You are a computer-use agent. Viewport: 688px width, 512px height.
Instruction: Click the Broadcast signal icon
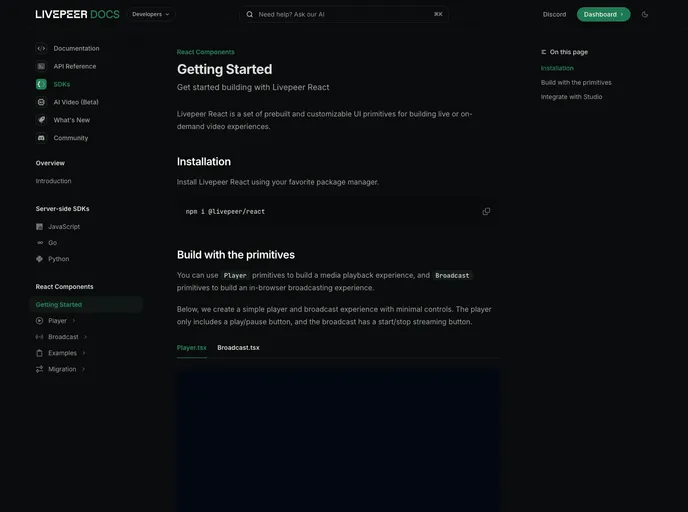pos(39,337)
